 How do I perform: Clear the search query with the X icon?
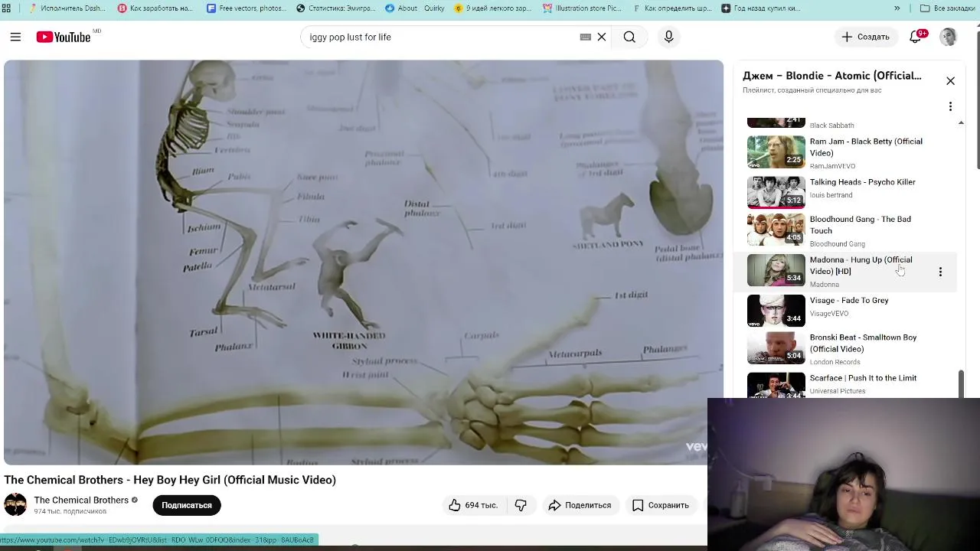(x=602, y=37)
